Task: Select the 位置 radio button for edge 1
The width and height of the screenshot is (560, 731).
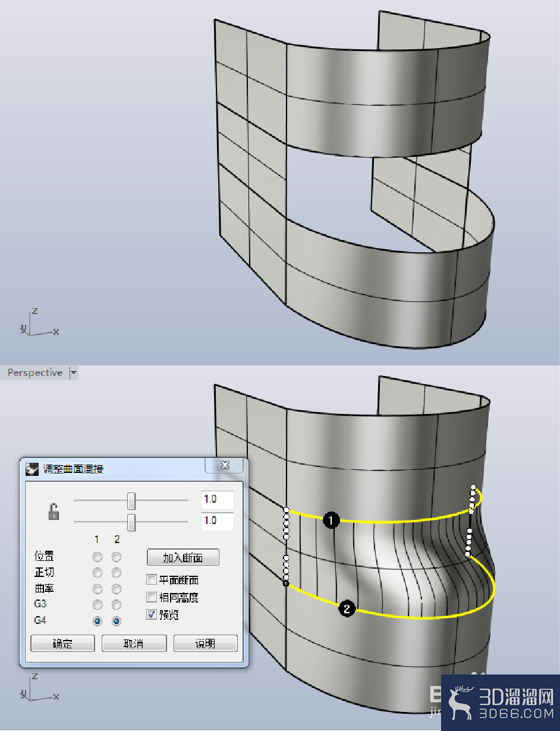Action: 97,557
